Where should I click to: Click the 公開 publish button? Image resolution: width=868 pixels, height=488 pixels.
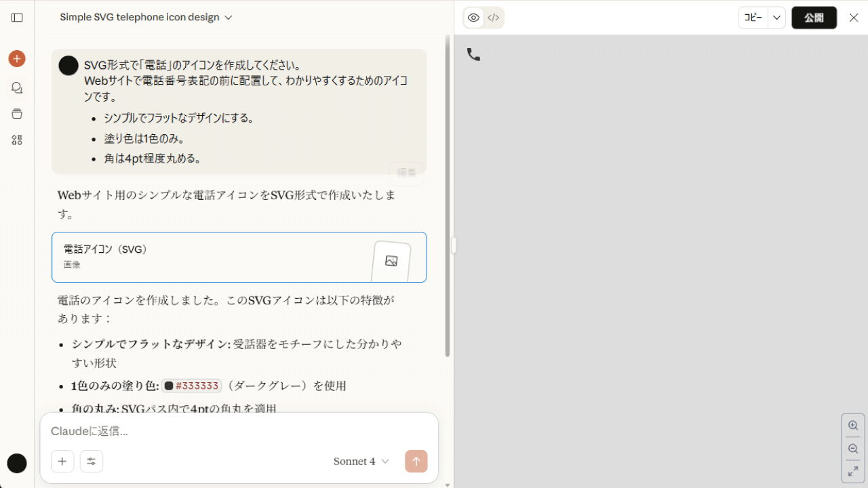(x=814, y=18)
